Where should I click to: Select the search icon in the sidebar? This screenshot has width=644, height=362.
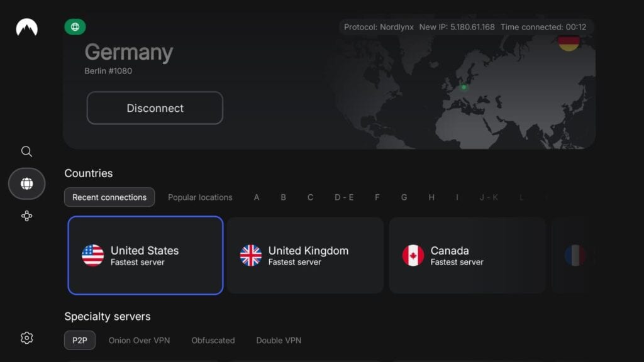click(x=26, y=151)
